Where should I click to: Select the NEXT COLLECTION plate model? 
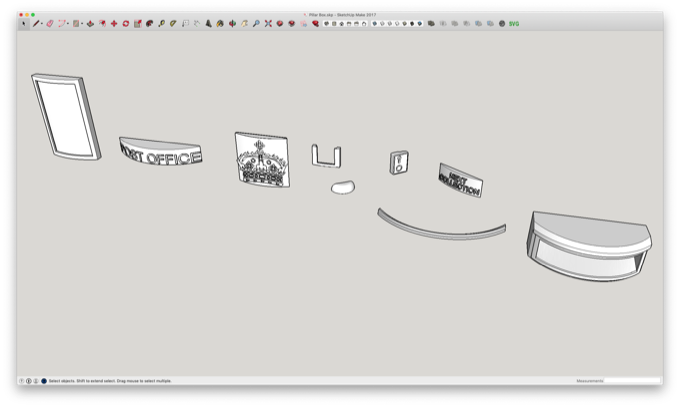click(460, 180)
